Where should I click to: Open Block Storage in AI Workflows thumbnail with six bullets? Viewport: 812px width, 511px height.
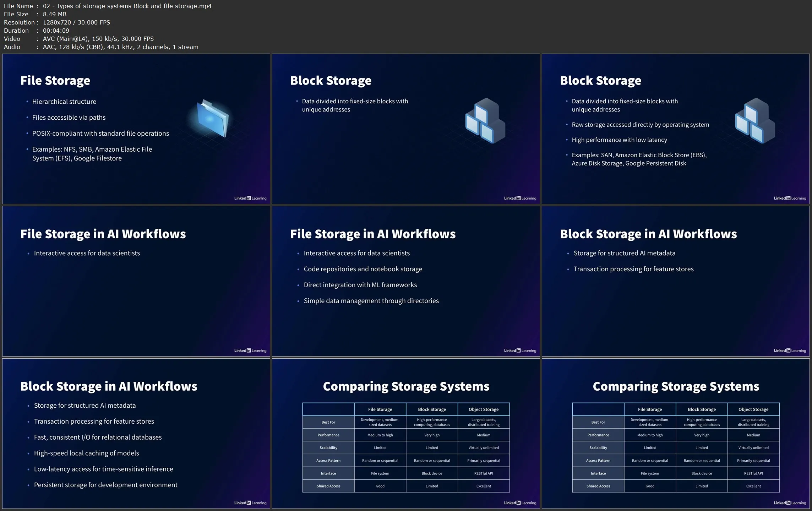[136, 434]
